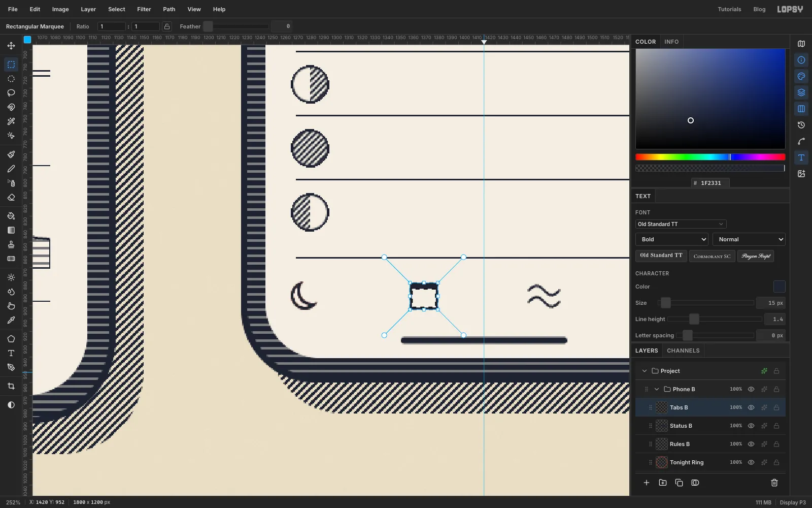Open the character Color swatch
Image resolution: width=812 pixels, height=508 pixels.
pyautogui.click(x=779, y=287)
